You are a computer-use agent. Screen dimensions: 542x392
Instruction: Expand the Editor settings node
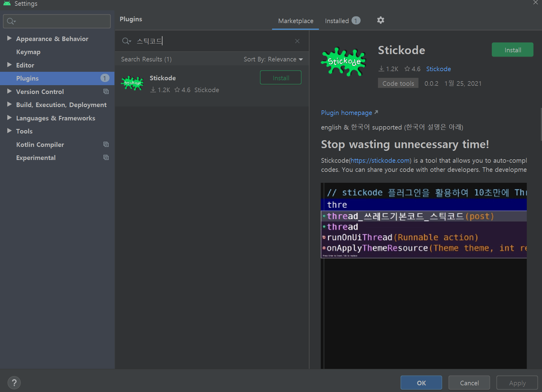tap(9, 65)
